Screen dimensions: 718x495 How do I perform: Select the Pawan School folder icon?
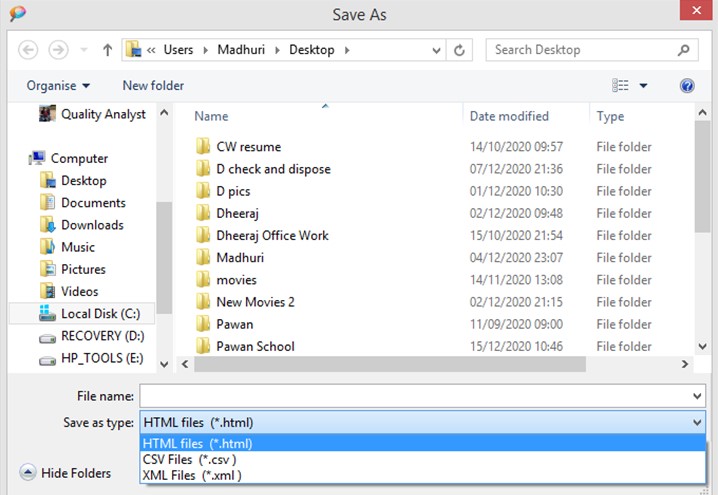tap(203, 346)
